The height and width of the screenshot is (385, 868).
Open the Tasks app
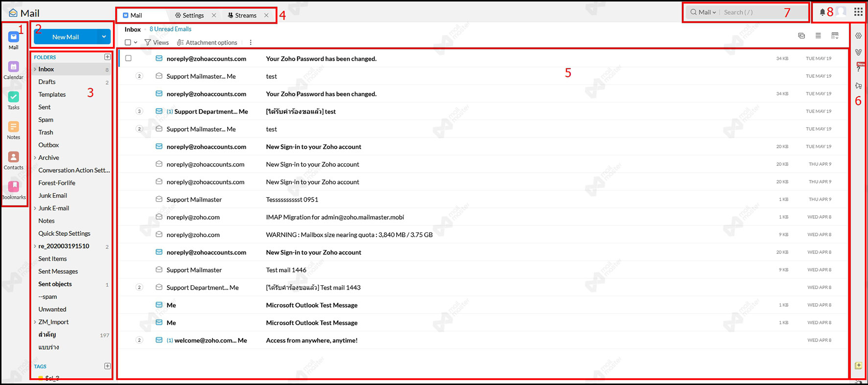(x=14, y=100)
